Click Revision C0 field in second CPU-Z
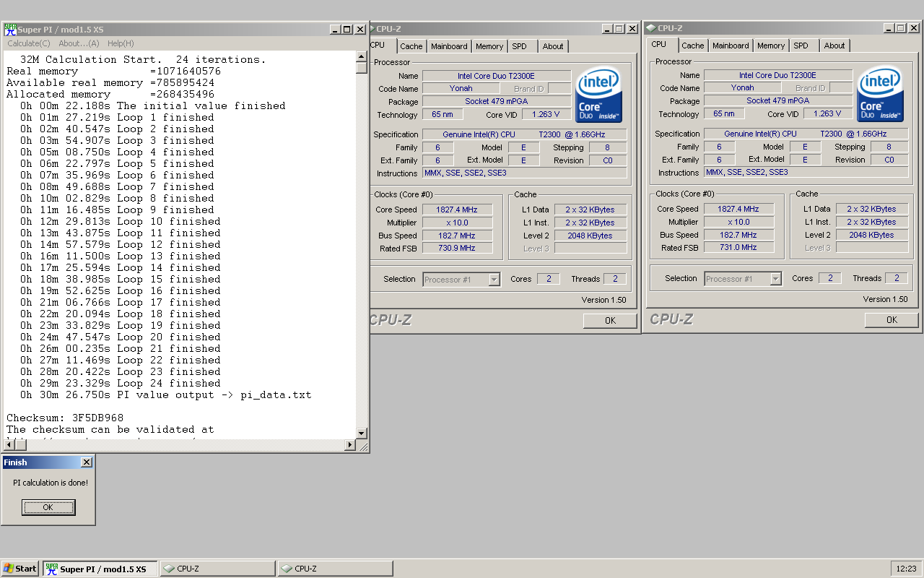924x578 pixels. pyautogui.click(x=889, y=160)
